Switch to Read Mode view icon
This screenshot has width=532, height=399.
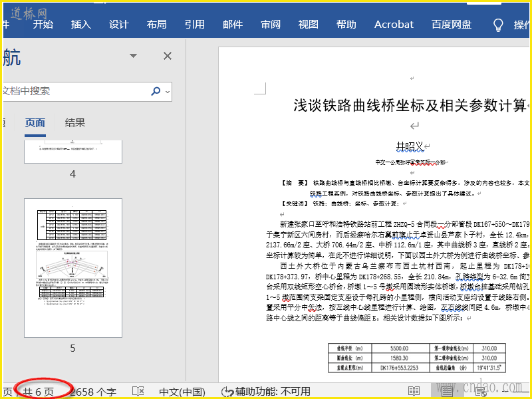414,391
